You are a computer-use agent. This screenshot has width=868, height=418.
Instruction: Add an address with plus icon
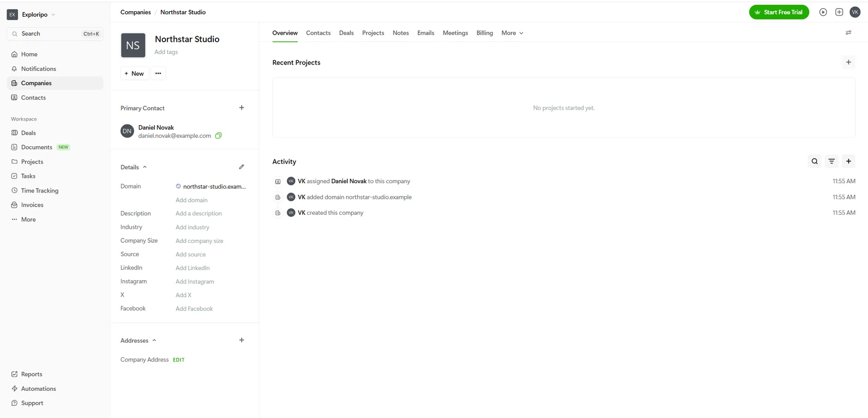[241, 340]
